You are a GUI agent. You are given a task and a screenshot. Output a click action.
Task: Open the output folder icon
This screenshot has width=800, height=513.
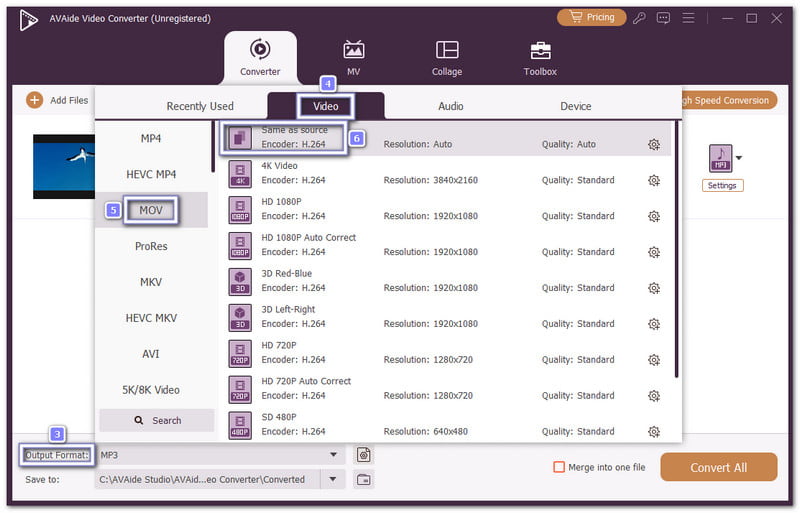(363, 479)
